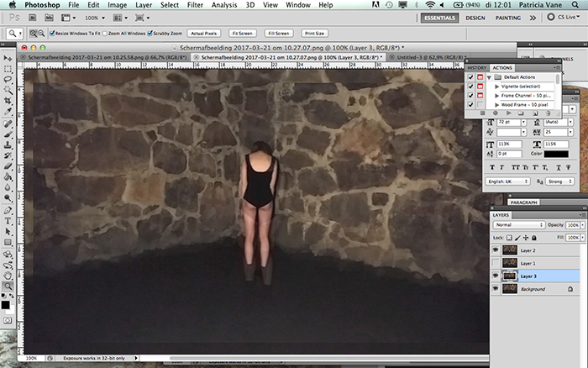Select the Blur tool

tap(8, 187)
